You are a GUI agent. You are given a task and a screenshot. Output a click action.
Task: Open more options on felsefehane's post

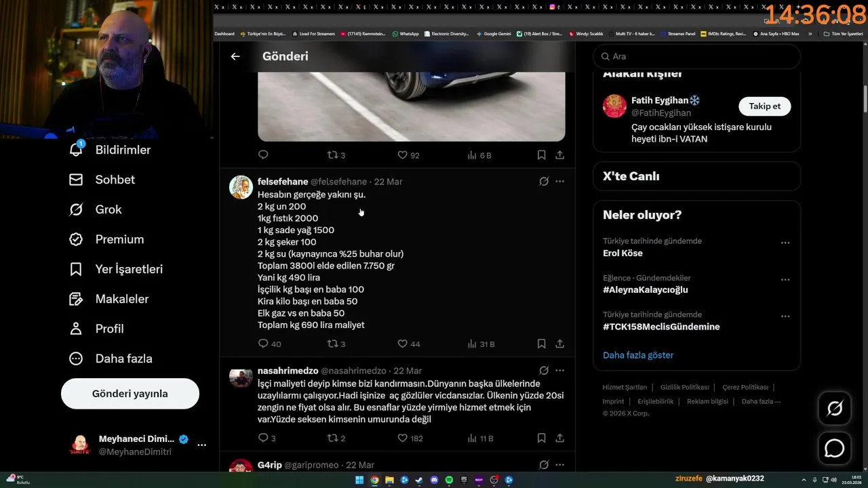pyautogui.click(x=559, y=182)
